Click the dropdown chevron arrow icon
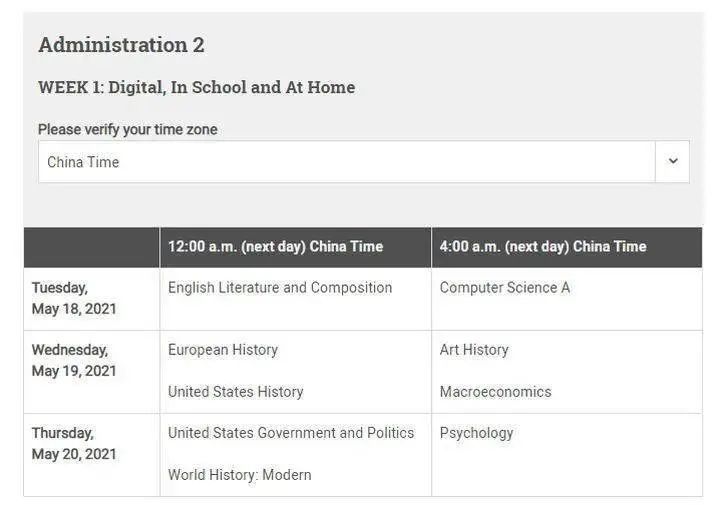This screenshot has height=505, width=720. point(672,162)
